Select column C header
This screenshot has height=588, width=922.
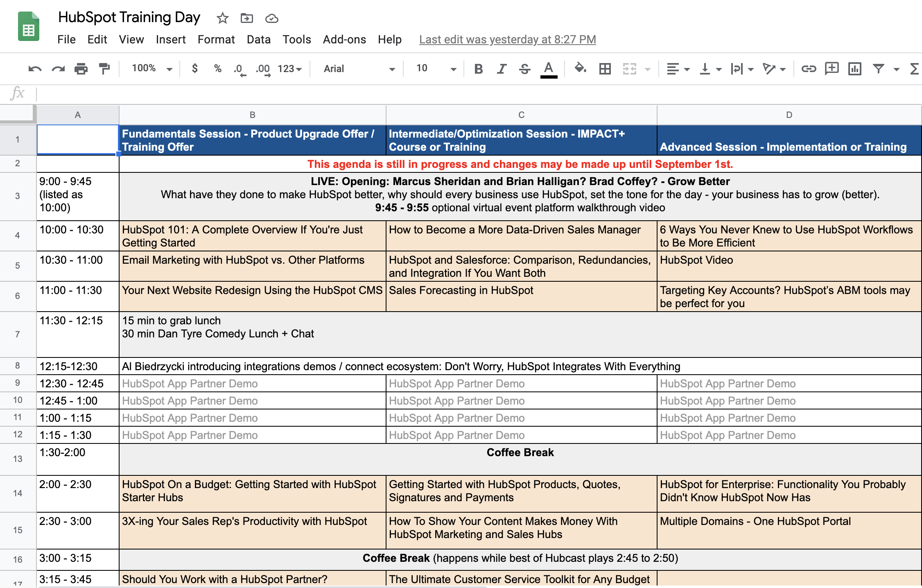coord(521,115)
